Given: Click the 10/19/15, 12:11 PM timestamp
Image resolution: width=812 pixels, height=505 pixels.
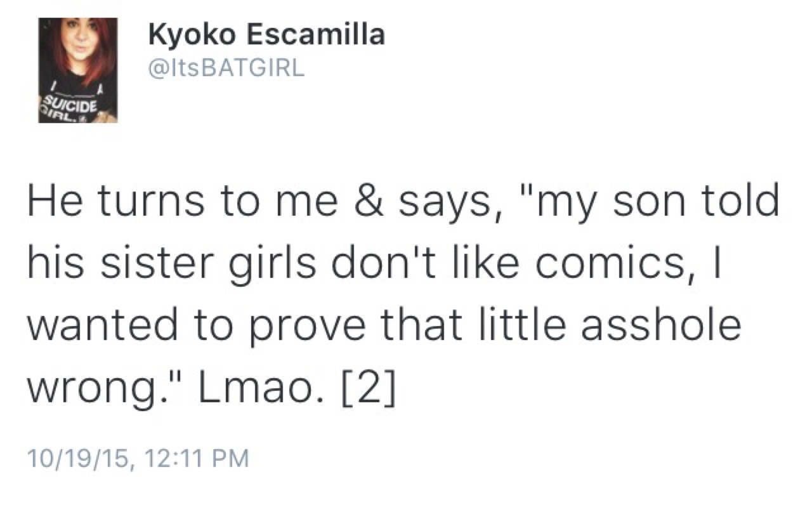Looking at the screenshot, I should 136,457.
